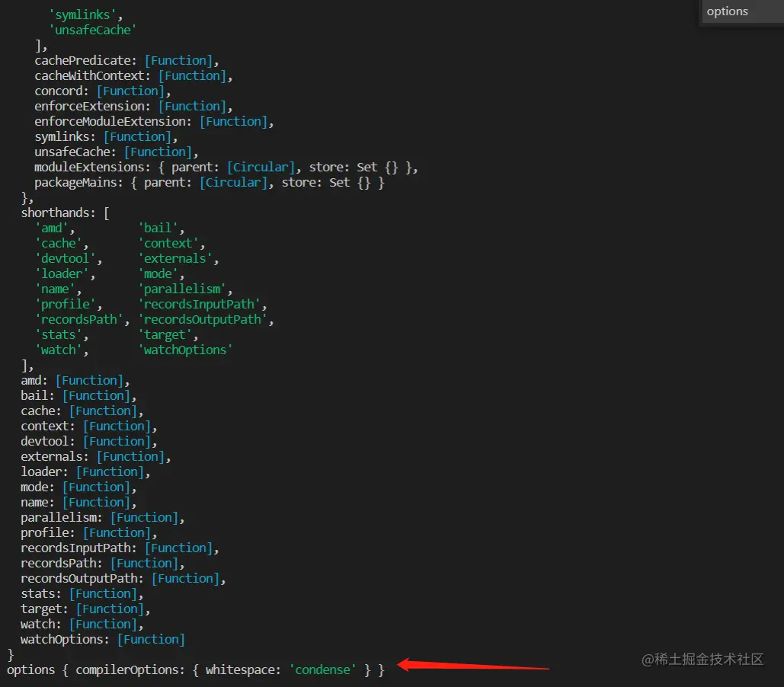Click the 'target: [Function]' line

[x=85, y=610]
